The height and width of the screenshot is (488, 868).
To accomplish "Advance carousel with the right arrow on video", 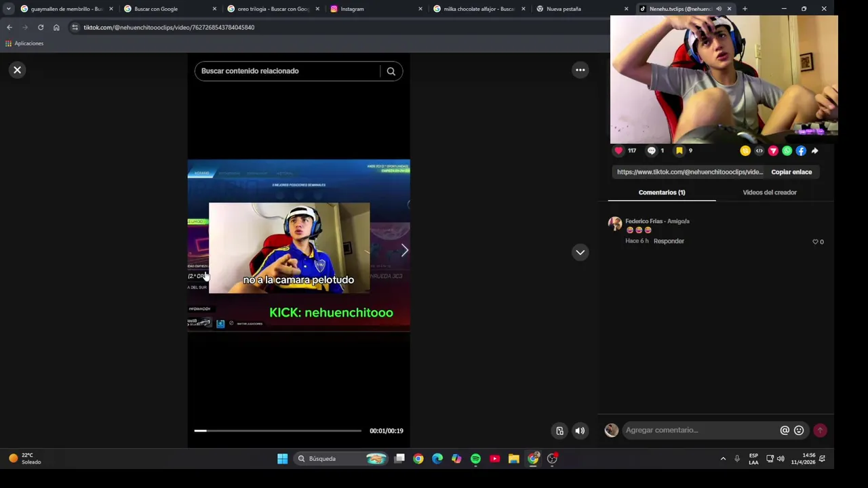I will pyautogui.click(x=405, y=251).
